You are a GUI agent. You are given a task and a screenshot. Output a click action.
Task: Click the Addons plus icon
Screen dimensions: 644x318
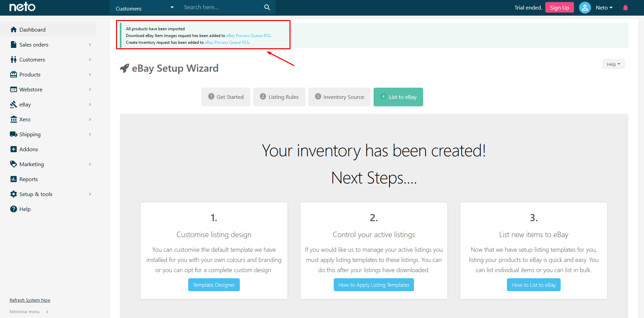14,149
